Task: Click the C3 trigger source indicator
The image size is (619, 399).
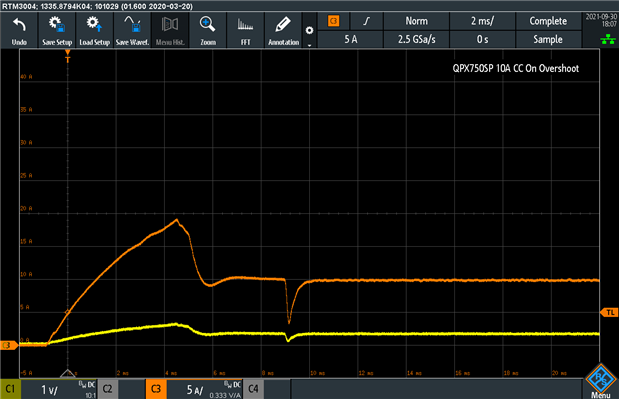Action: [334, 21]
